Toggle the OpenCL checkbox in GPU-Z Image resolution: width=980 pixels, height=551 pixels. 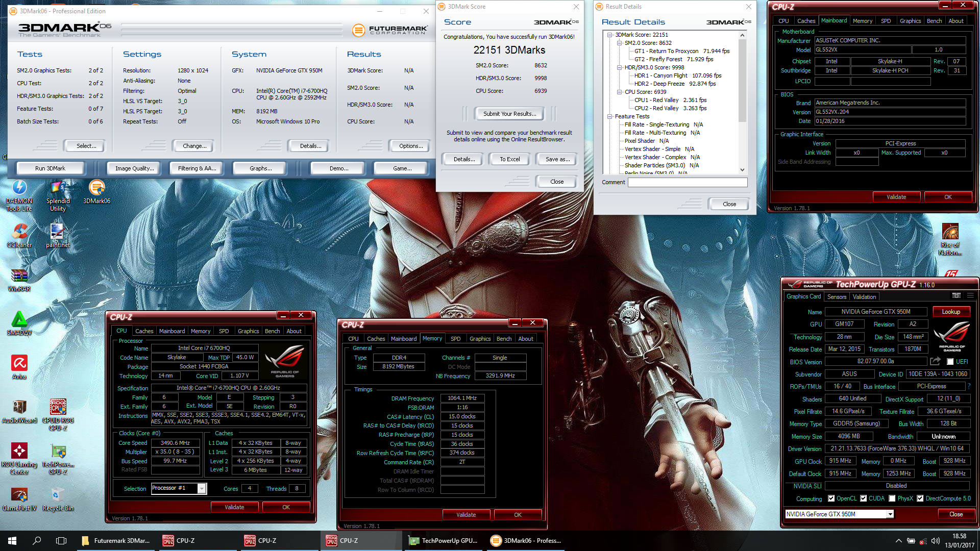coord(831,498)
